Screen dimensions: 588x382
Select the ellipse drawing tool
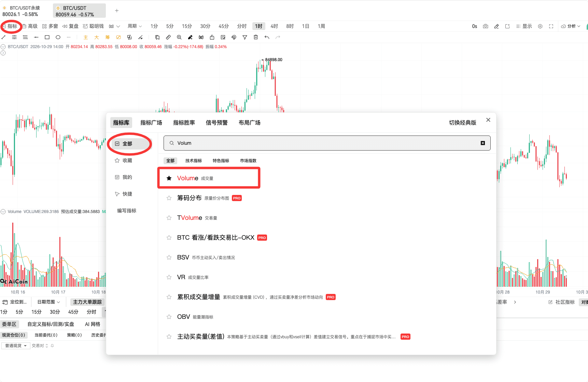point(58,37)
